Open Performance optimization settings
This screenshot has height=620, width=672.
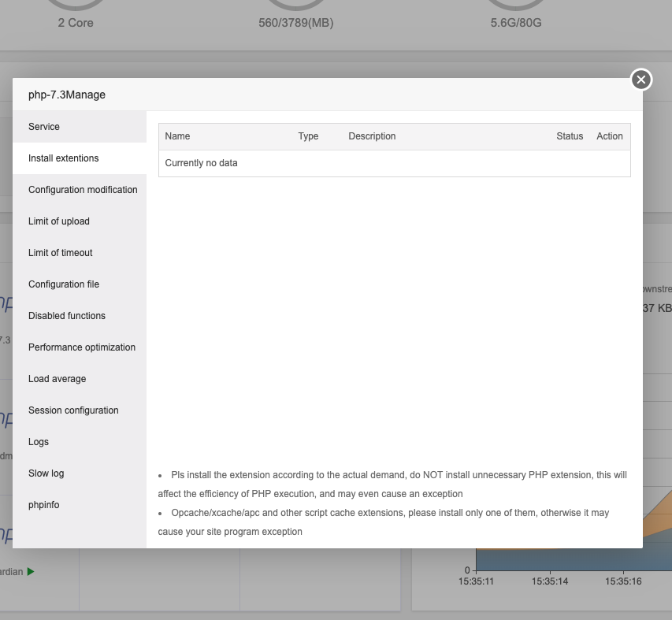point(82,347)
